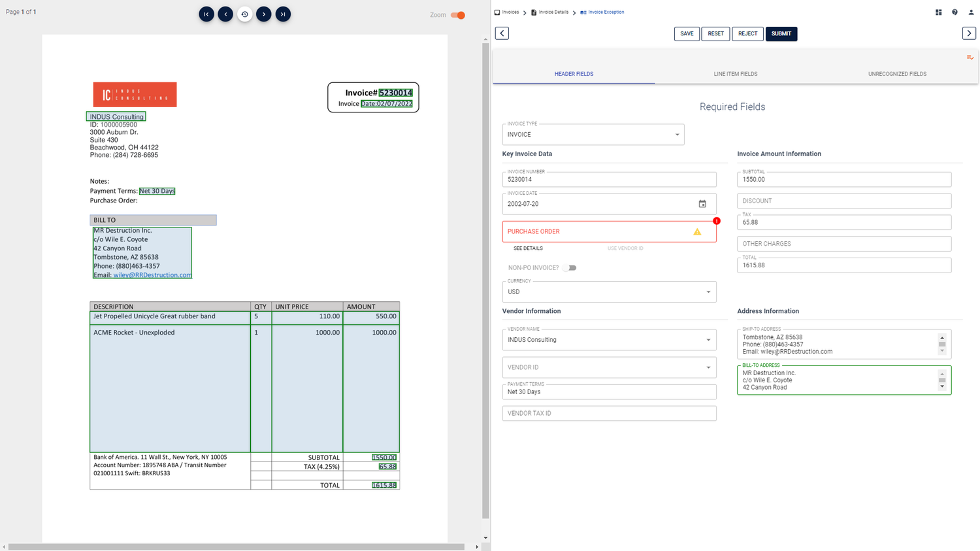980x551 pixels.
Task: Open the user profile icon
Action: click(x=970, y=12)
